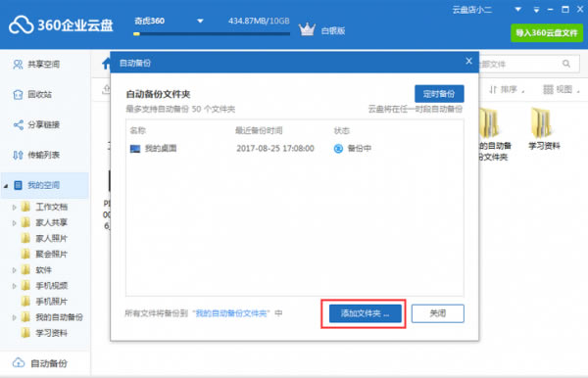Viewport: 588px width, 378px height.
Task: Click the storage usage progress bar
Action: pos(212,33)
